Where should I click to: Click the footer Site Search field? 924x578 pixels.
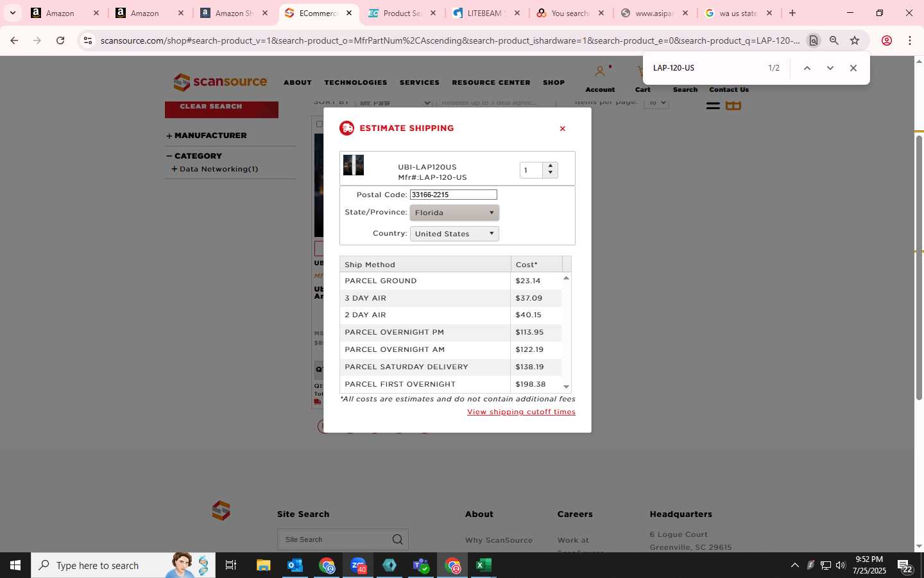[334, 539]
